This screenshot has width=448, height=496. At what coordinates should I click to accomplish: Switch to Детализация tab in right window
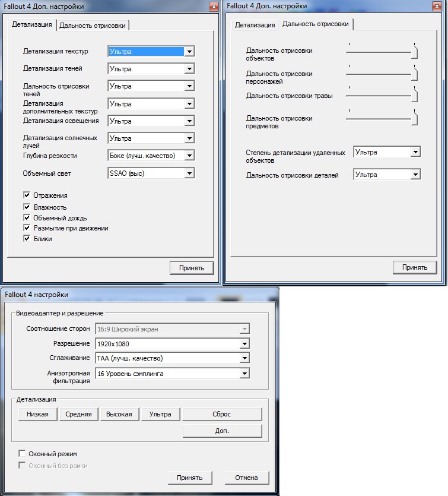(255, 25)
